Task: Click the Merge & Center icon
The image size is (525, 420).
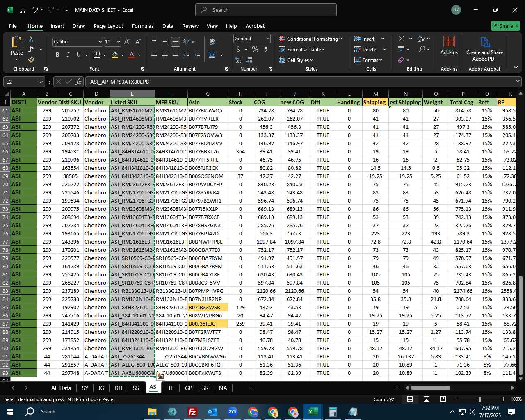Action: tap(212, 55)
